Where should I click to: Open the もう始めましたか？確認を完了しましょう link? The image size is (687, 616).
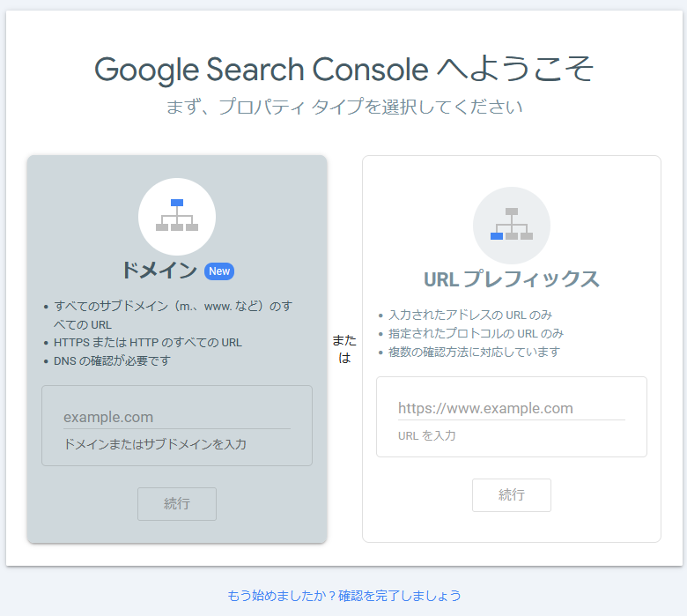(x=343, y=596)
